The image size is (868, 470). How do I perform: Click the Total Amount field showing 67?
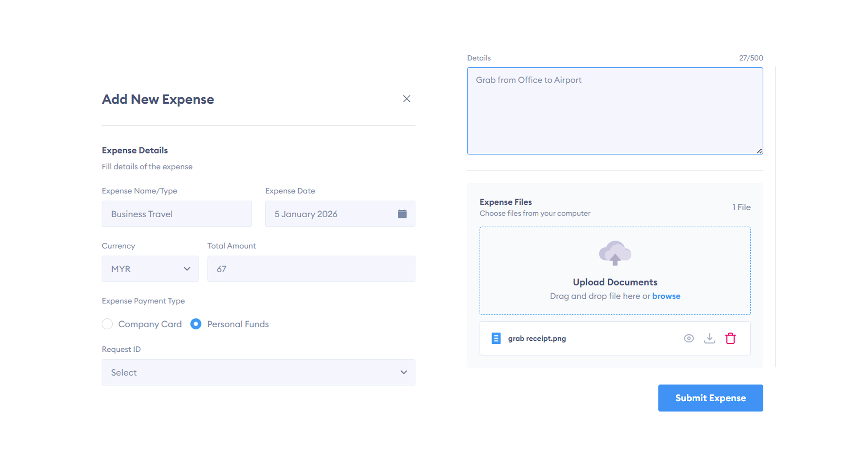311,269
